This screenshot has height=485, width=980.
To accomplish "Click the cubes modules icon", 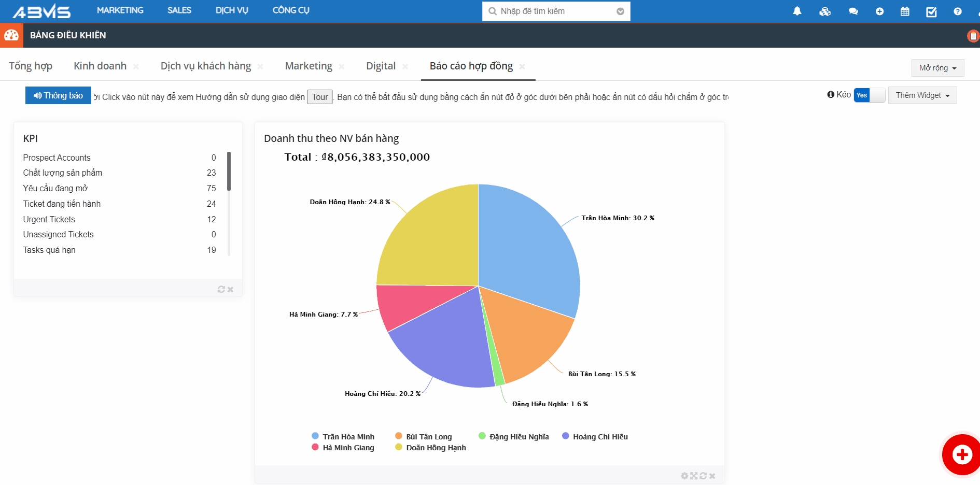I will [x=824, y=11].
